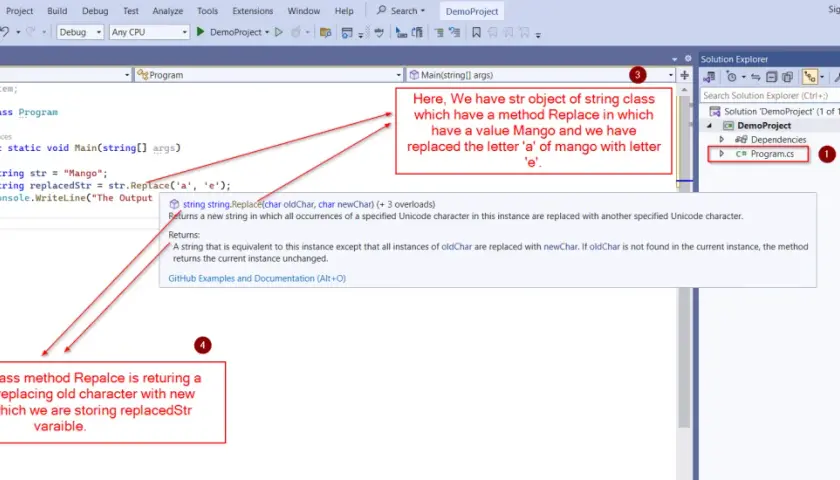Click the Pending Changes Filter clock icon
Image resolution: width=840 pixels, height=480 pixels.
pyautogui.click(x=731, y=77)
